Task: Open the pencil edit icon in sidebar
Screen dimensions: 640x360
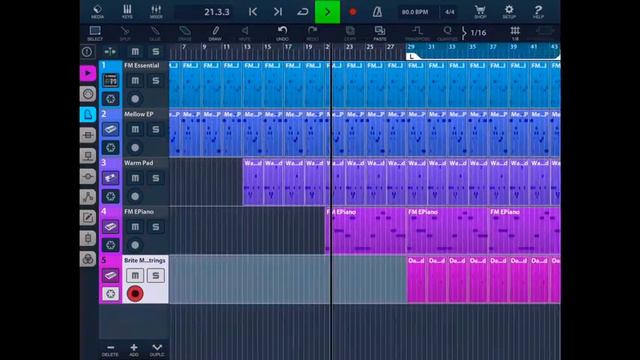Action: tap(88, 218)
